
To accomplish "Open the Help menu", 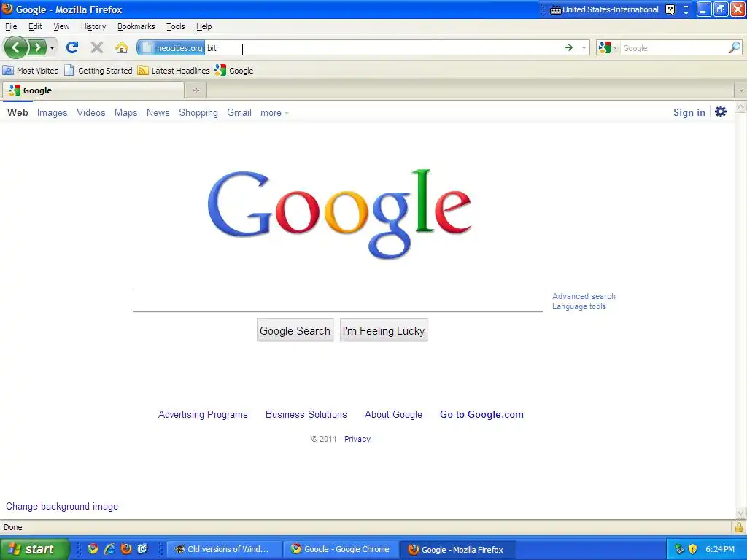I will pos(204,27).
